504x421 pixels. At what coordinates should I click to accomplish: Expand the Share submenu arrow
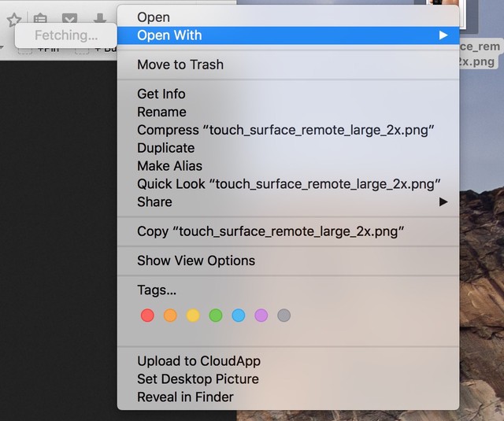(x=443, y=201)
